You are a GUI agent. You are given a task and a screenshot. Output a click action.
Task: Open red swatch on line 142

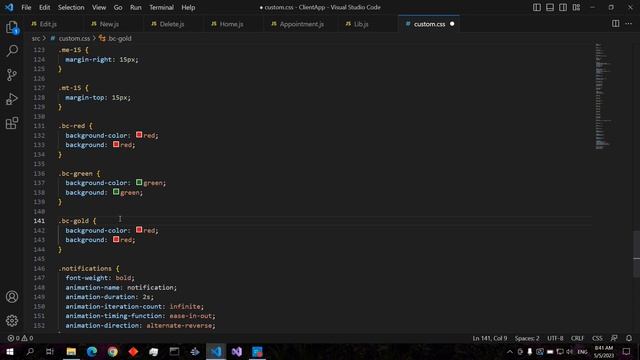139,230
